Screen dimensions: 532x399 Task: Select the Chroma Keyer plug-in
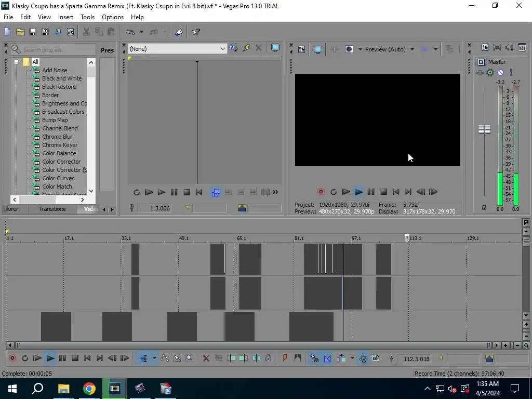(60, 145)
